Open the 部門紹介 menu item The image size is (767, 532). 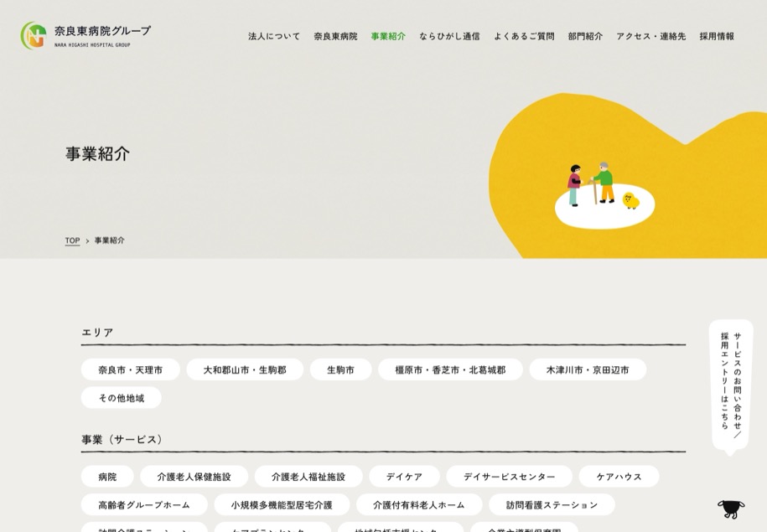(585, 36)
